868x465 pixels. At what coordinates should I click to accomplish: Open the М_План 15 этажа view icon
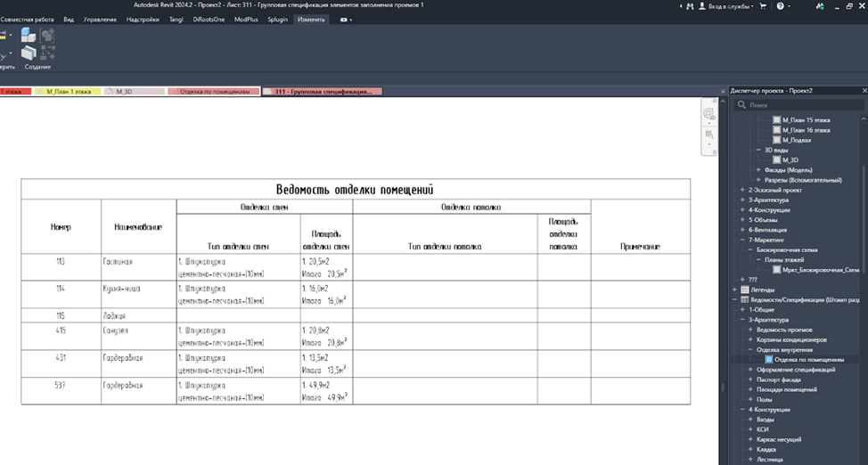[x=777, y=119]
